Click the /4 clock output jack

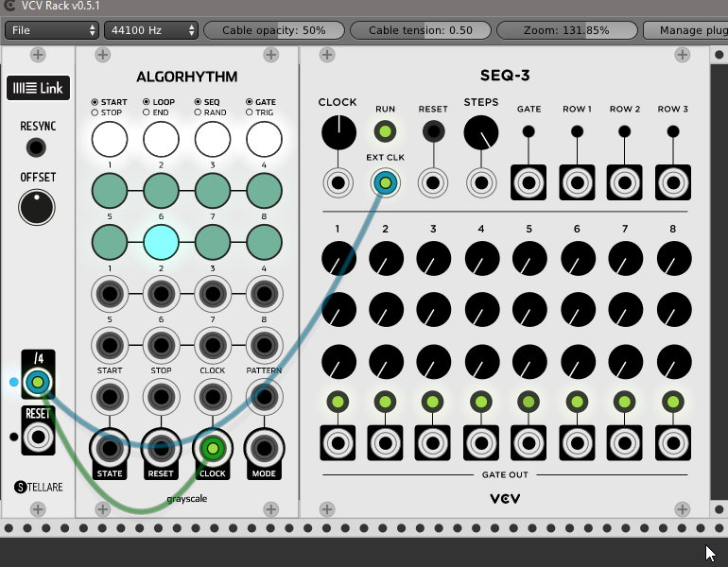[x=38, y=382]
